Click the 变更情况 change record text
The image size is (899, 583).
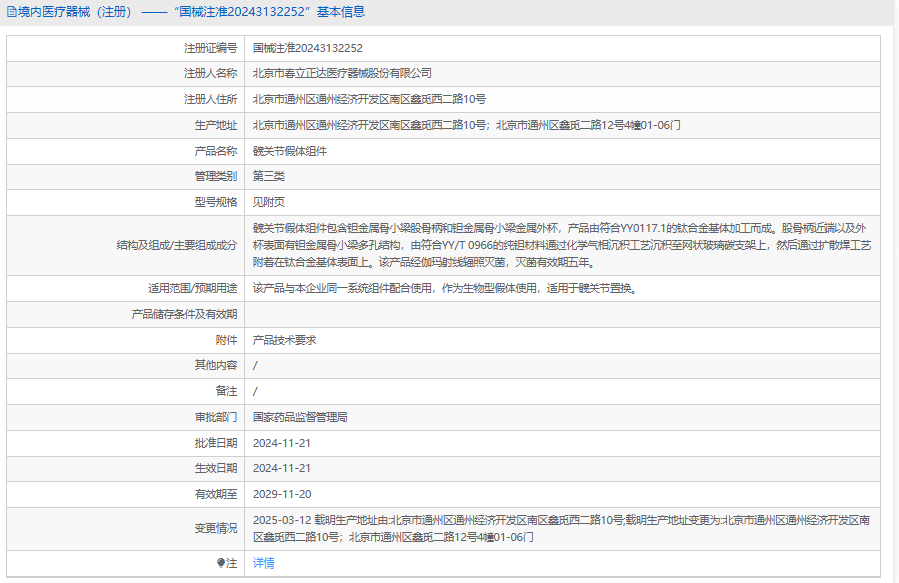point(560,529)
